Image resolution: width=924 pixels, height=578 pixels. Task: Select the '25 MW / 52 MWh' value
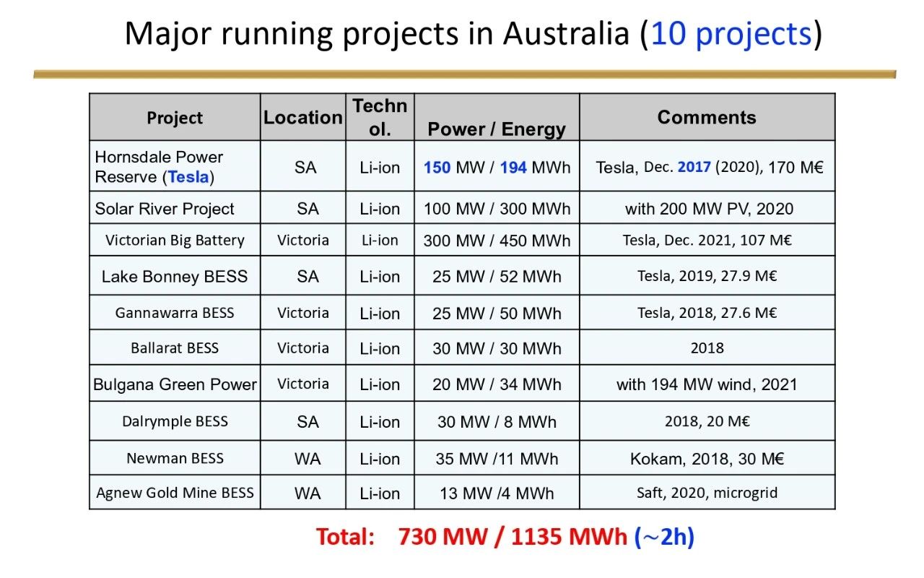click(497, 276)
